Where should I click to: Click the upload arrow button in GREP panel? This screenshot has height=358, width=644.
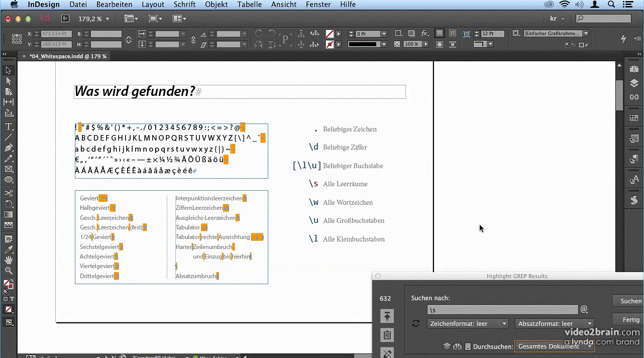click(387, 316)
